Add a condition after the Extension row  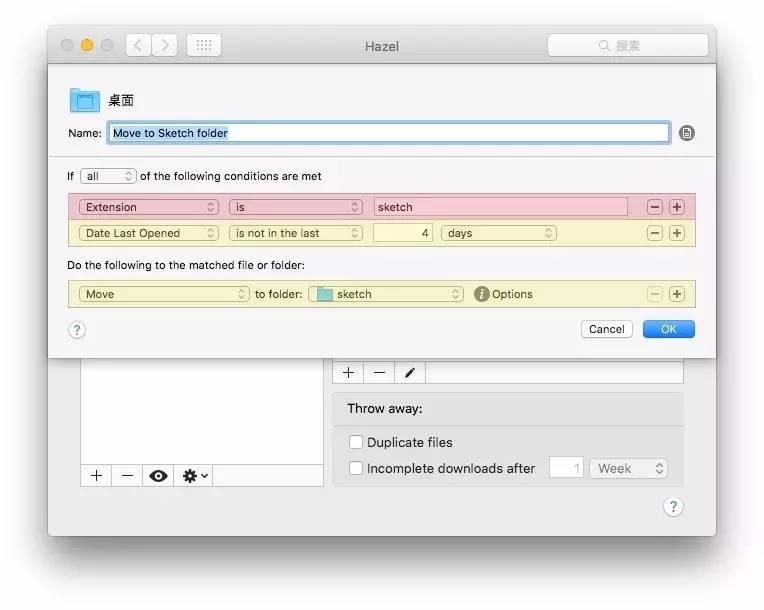coord(676,207)
